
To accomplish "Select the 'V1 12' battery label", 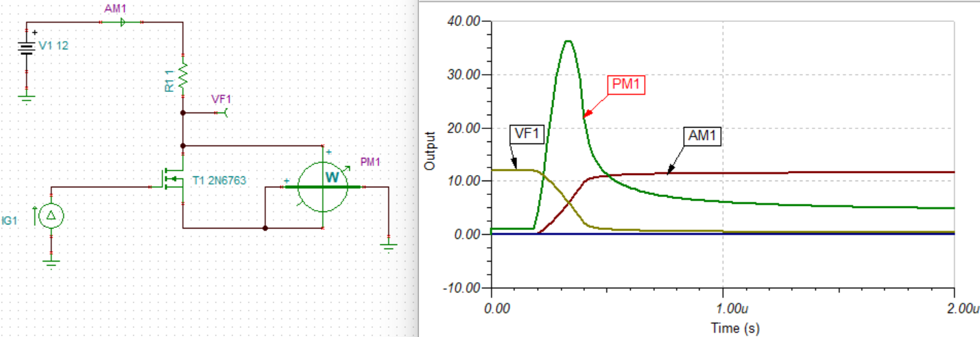I will (x=53, y=47).
